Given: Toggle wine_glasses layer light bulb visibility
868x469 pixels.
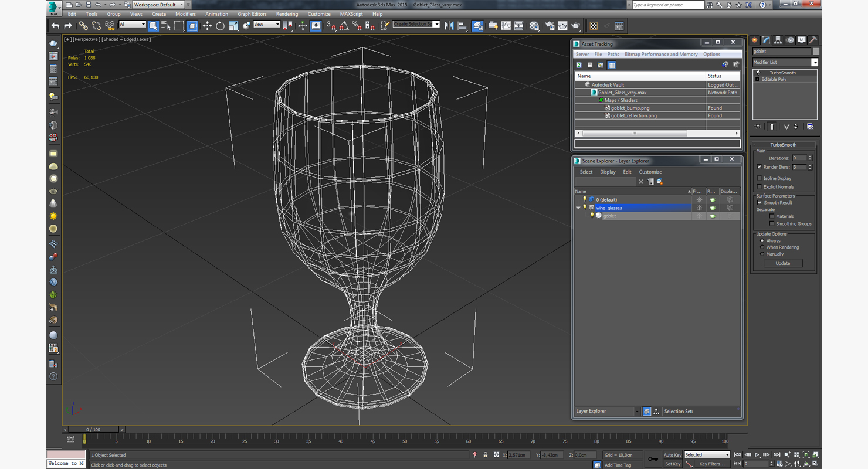Looking at the screenshot, I should pyautogui.click(x=585, y=208).
